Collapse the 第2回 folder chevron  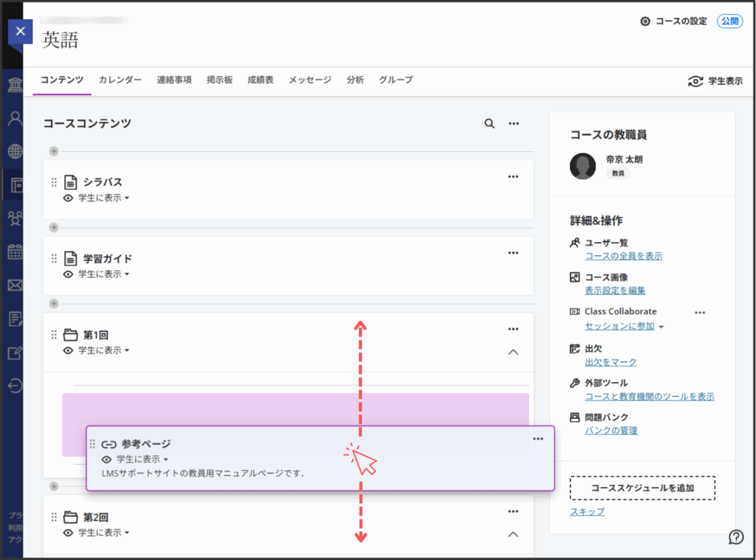pyautogui.click(x=513, y=534)
